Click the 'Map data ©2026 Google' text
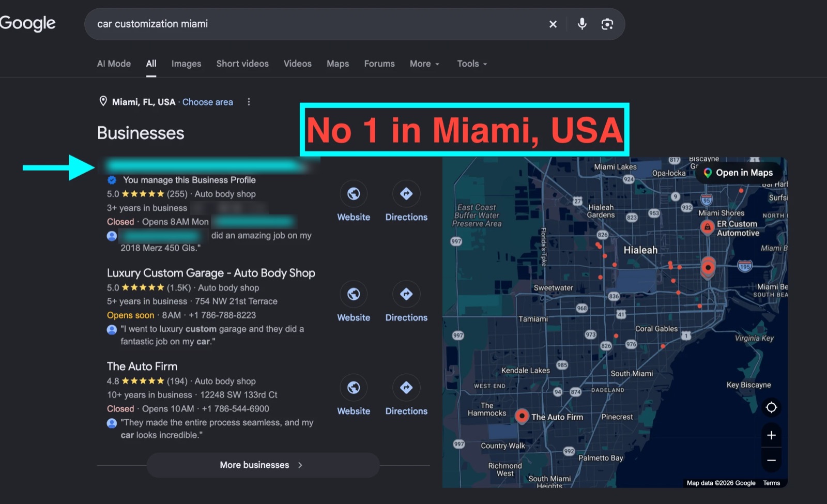 point(721,483)
